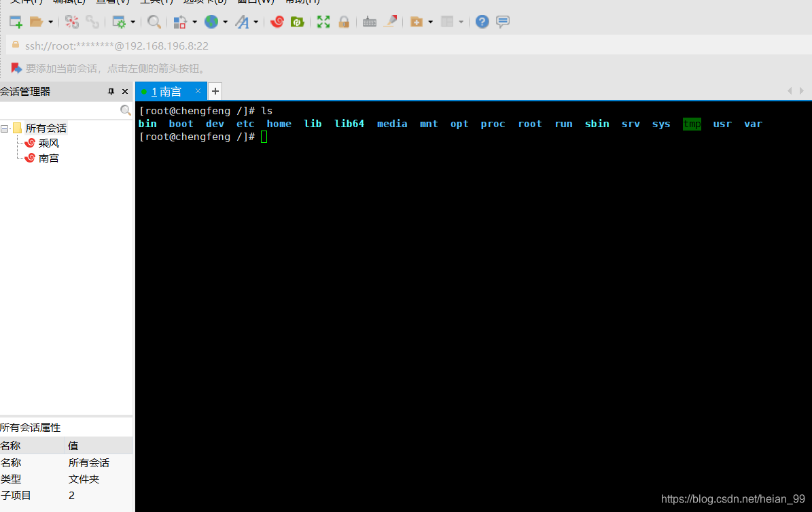
Task: Click the right tab scroll arrow
Action: pos(802,91)
